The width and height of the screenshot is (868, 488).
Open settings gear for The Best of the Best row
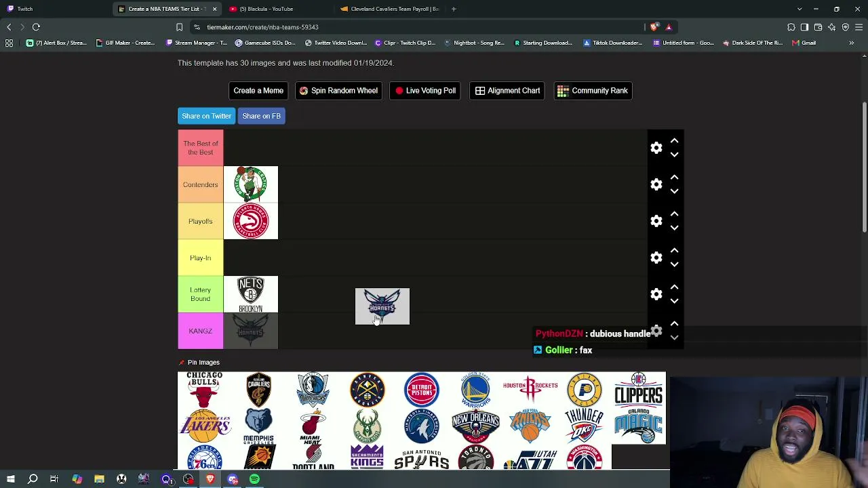point(656,148)
